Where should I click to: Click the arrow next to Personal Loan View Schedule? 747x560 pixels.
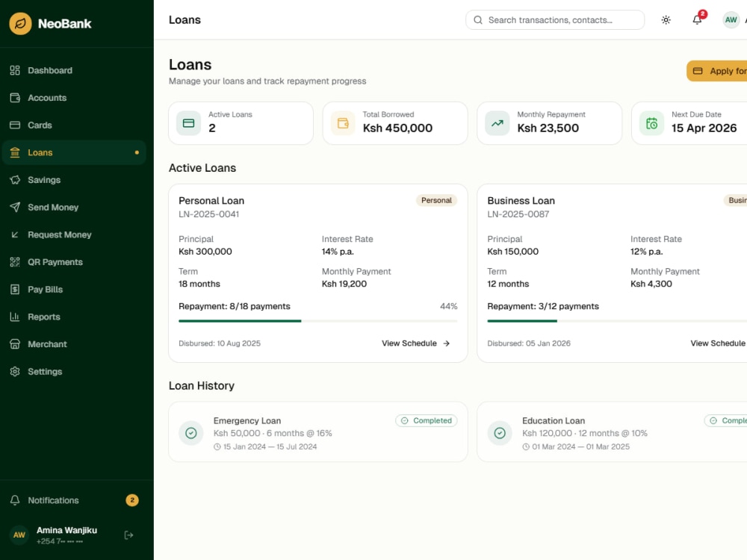(447, 343)
